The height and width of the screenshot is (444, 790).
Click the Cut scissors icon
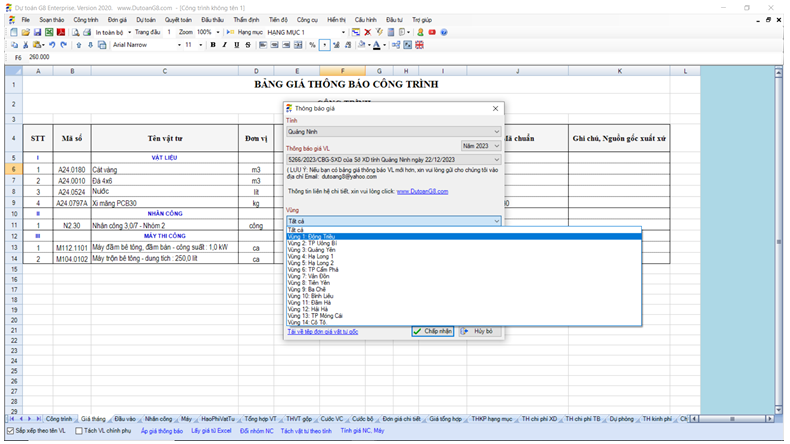tap(26, 45)
